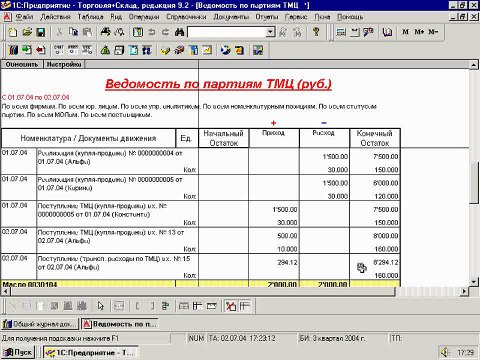Click the Open folder icon
This screenshot has width=480, height=360.
[x=27, y=32]
